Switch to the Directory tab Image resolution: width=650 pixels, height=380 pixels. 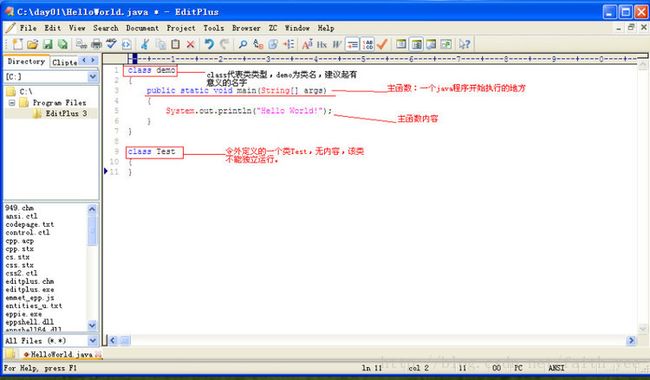pyautogui.click(x=27, y=61)
